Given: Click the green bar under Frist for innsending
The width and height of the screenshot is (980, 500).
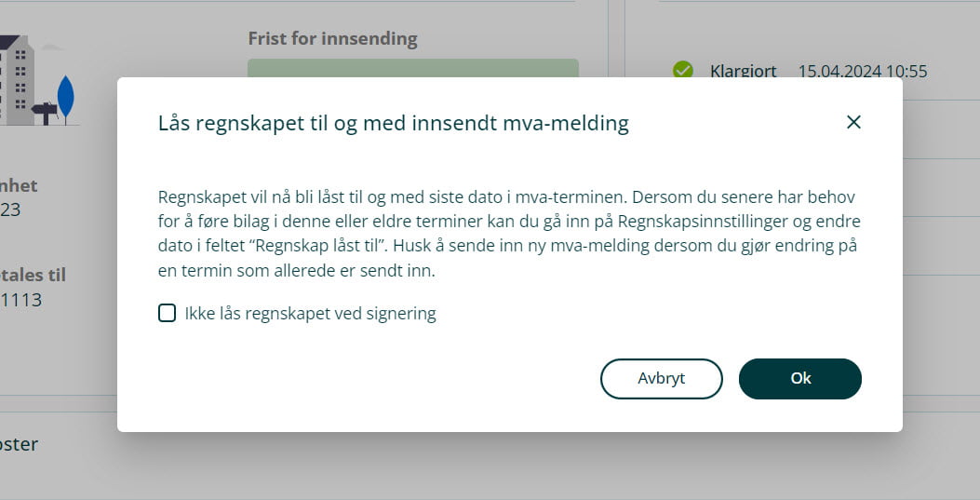Looking at the screenshot, I should (412, 68).
